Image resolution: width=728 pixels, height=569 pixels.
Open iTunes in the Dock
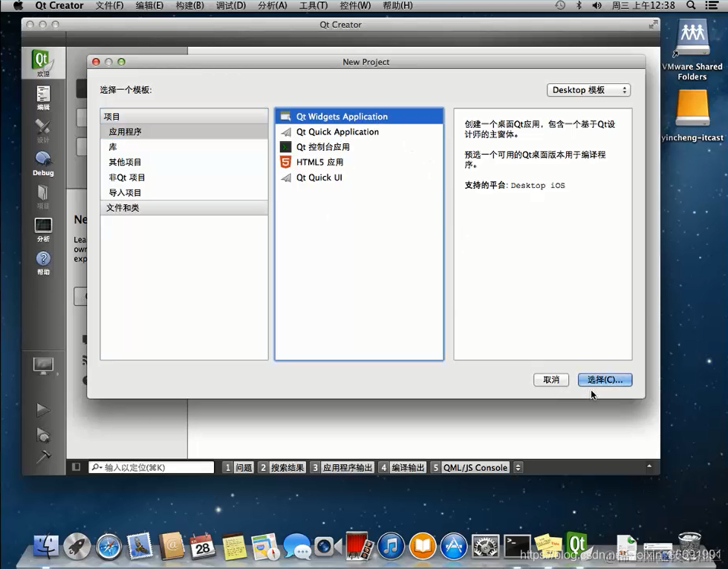point(391,546)
